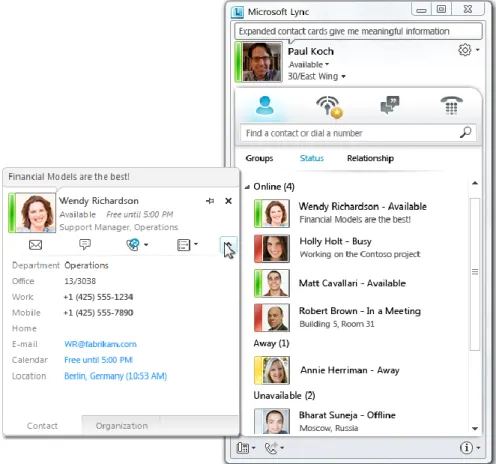Open the 30/East Wing location dropdown
Viewport: 496px width, 464px height.
tap(316, 76)
